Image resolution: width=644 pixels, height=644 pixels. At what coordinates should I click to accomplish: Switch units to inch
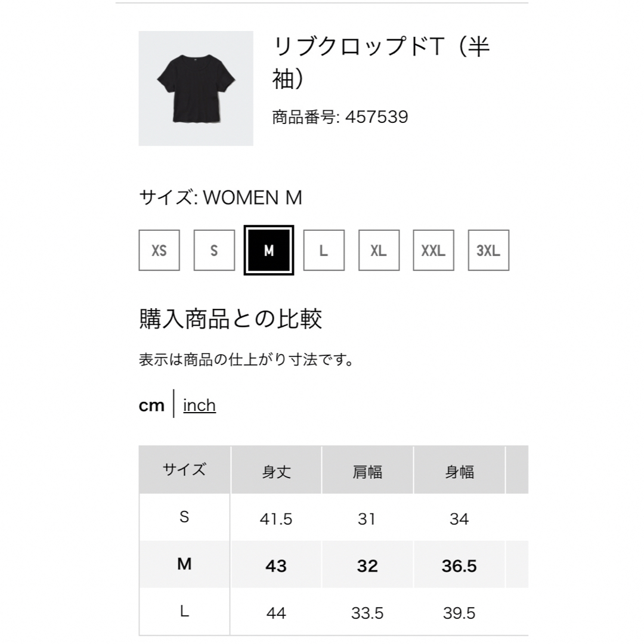tap(200, 405)
